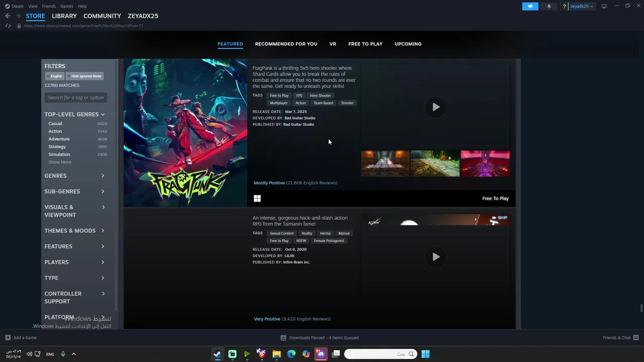Open the notifications bell
The height and width of the screenshot is (362, 644).
[x=549, y=6]
